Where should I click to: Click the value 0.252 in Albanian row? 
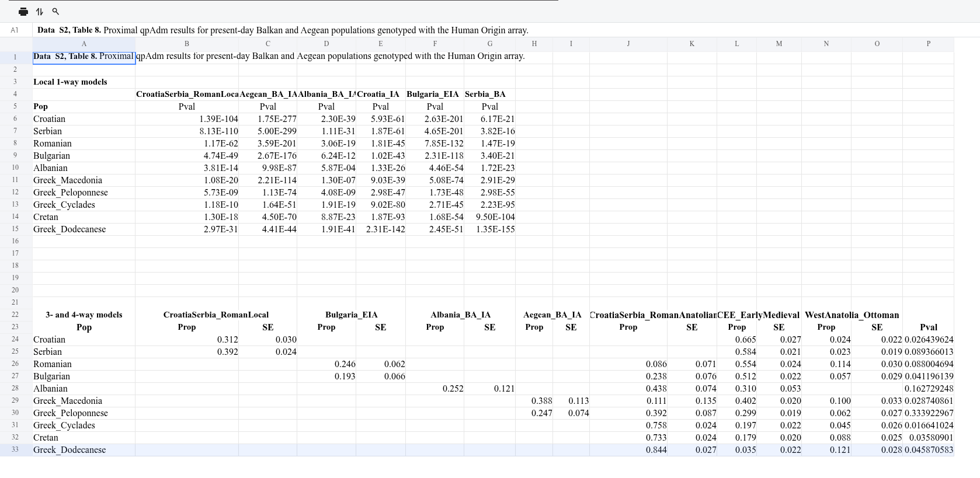click(x=453, y=388)
